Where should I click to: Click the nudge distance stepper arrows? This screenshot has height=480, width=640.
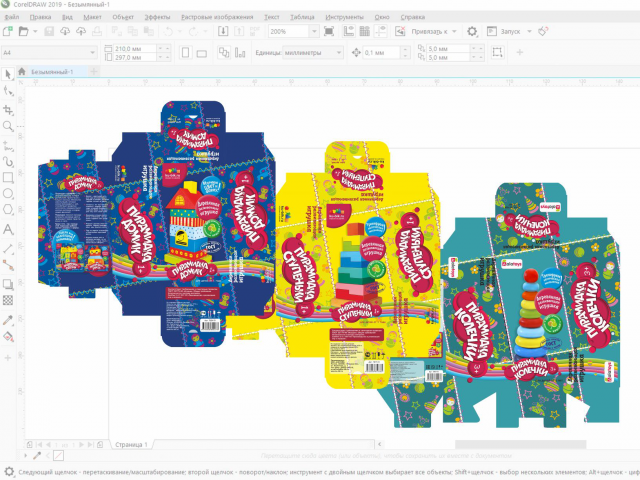[x=405, y=53]
